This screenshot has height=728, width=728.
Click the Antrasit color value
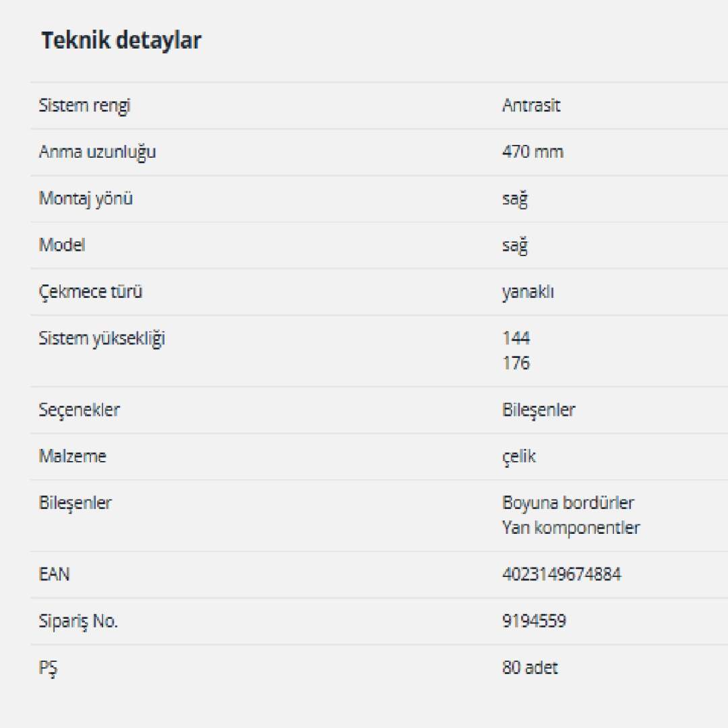click(x=531, y=106)
